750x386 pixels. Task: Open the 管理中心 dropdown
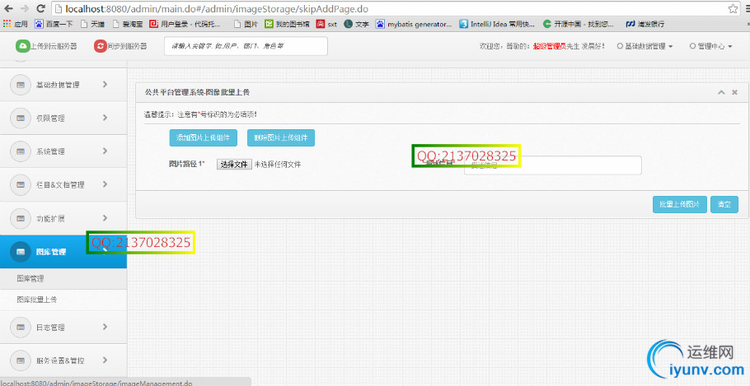711,46
